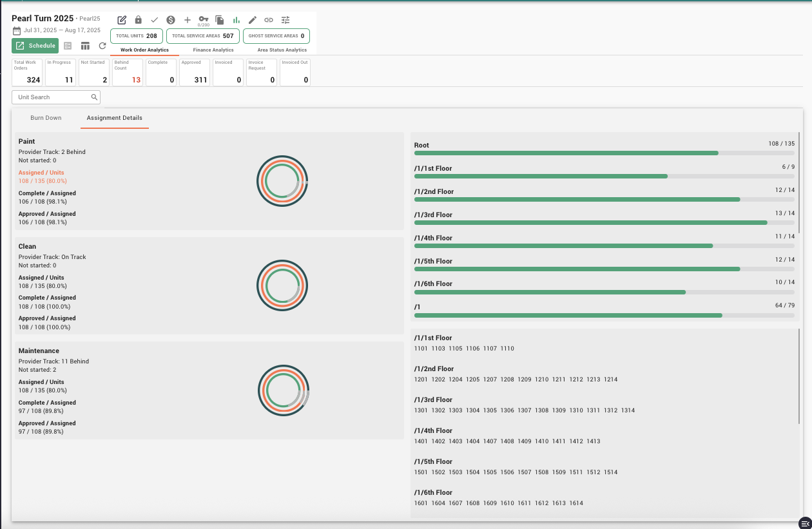Click the chain link icon
The image size is (812, 529).
pos(269,20)
